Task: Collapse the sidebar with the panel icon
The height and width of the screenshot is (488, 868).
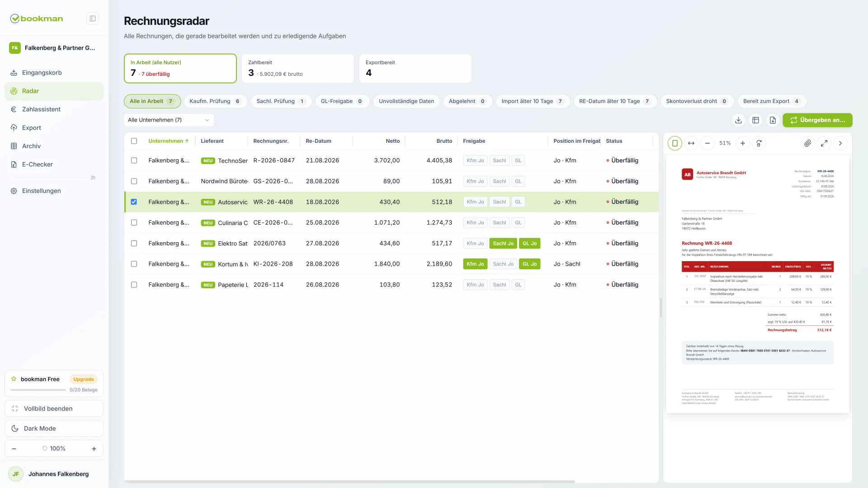Action: click(93, 19)
